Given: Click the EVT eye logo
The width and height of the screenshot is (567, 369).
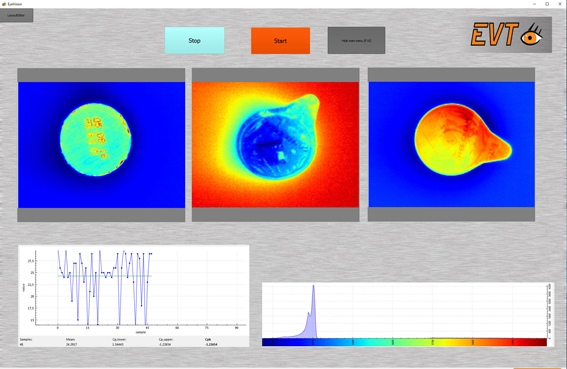Looking at the screenshot, I should pyautogui.click(x=507, y=34).
